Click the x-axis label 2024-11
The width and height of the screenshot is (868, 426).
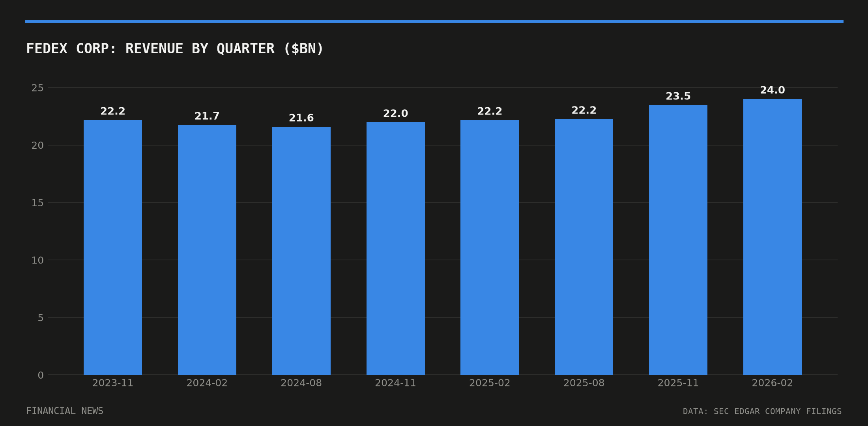point(396,383)
